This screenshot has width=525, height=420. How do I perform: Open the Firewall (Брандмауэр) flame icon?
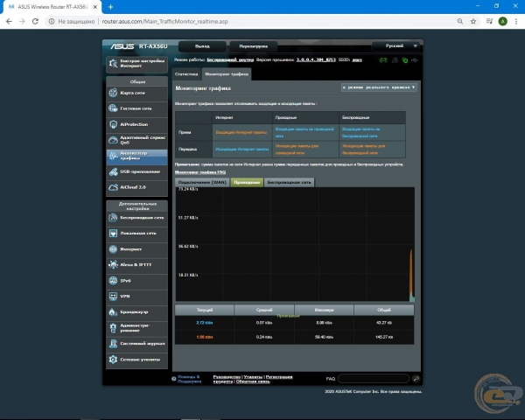pyautogui.click(x=113, y=311)
